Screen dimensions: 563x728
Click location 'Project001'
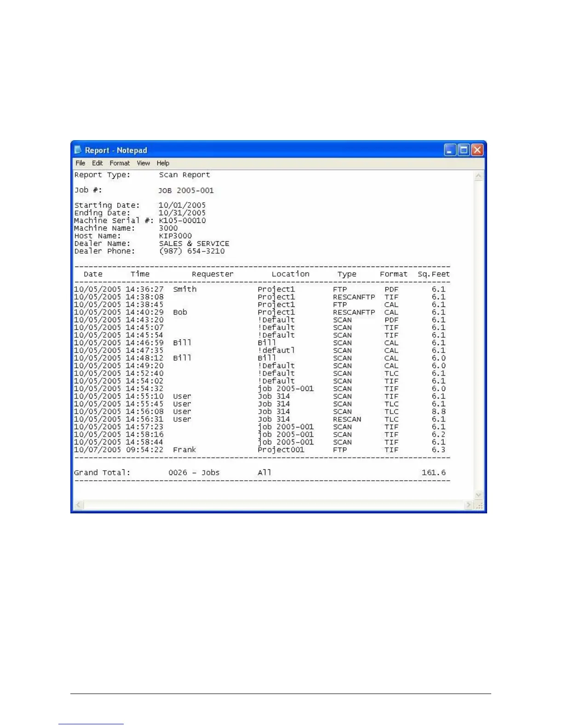tap(281, 450)
